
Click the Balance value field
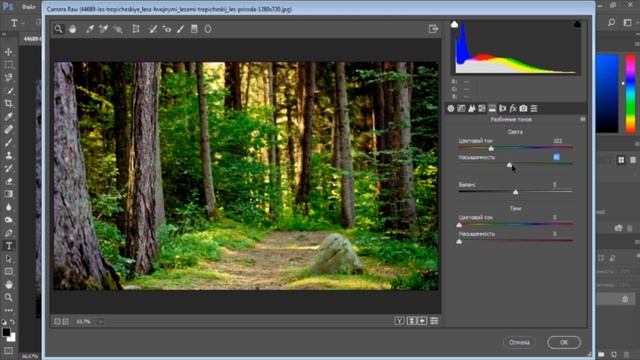click(555, 185)
